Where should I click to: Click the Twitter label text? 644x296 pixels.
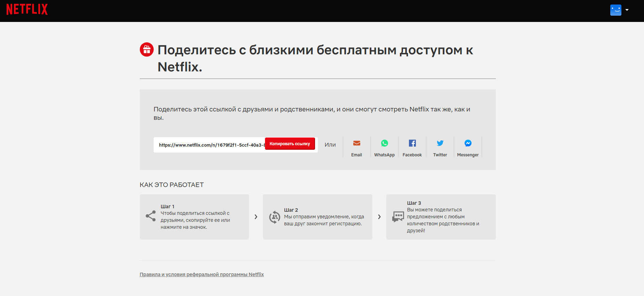click(x=440, y=155)
